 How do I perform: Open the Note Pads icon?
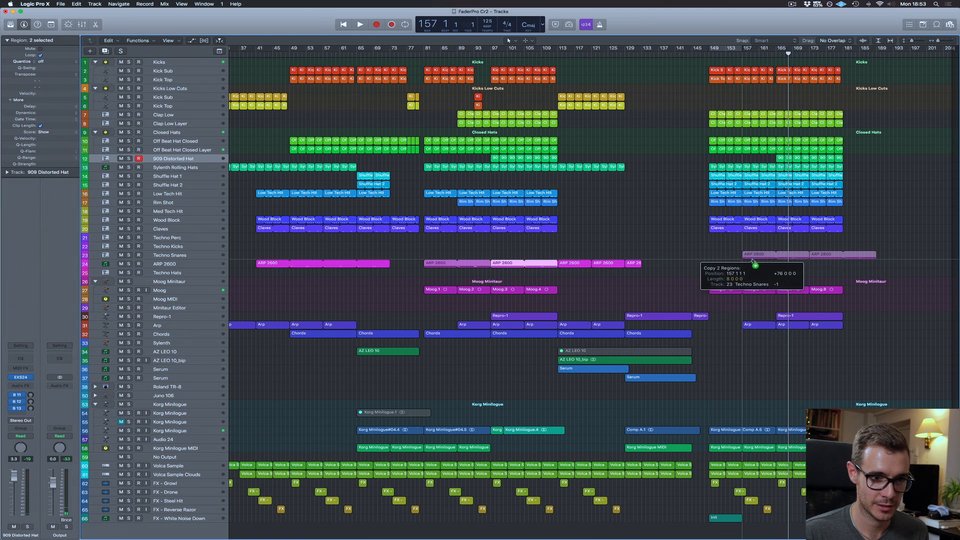tap(923, 24)
